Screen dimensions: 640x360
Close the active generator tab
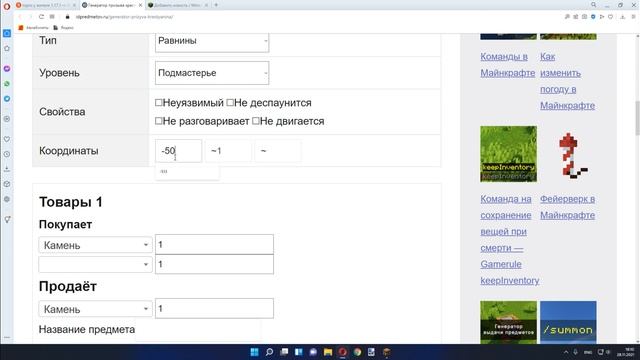pos(140,5)
